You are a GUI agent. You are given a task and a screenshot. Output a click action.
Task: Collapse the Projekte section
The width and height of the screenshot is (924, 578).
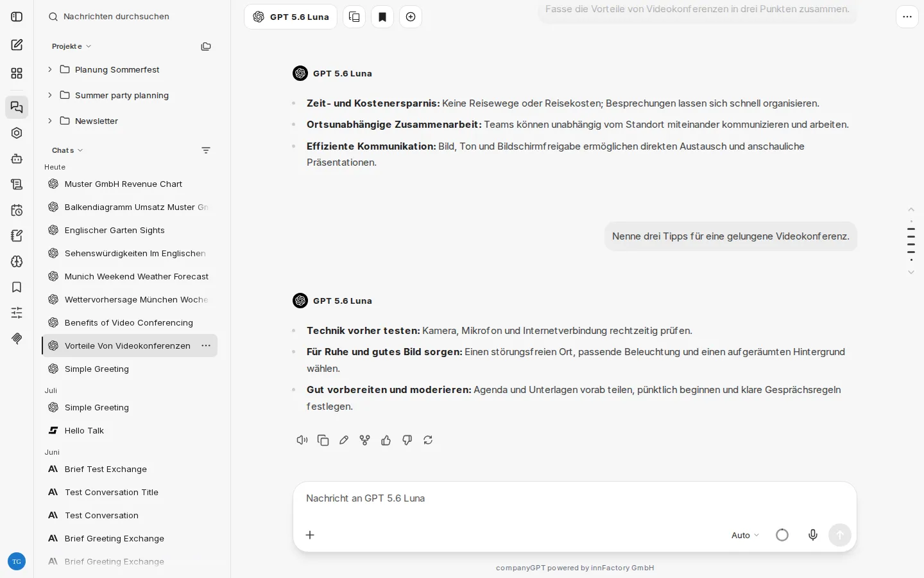(72, 46)
